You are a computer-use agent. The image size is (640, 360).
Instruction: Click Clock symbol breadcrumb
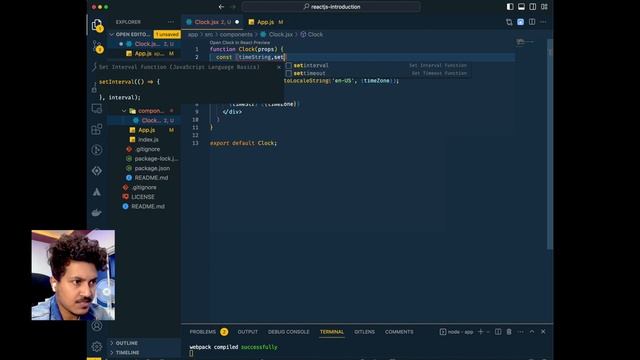pyautogui.click(x=311, y=35)
